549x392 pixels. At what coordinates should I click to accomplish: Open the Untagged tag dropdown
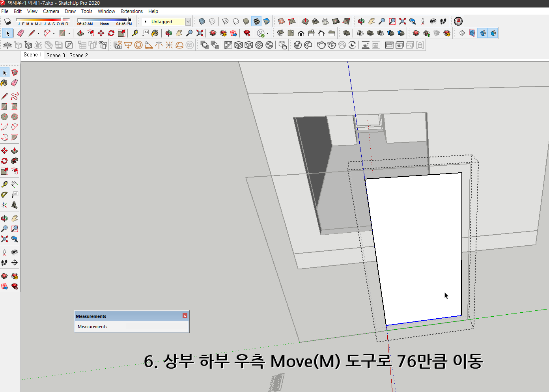click(188, 21)
